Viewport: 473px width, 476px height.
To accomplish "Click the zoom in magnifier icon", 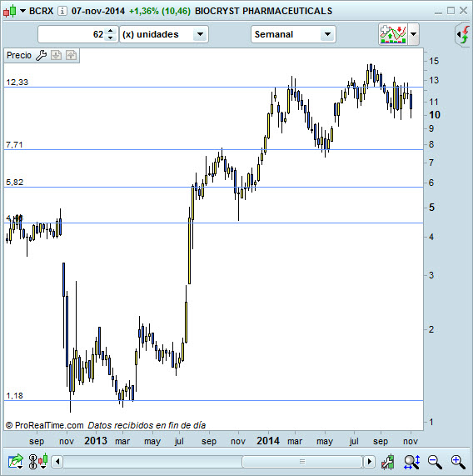I will [x=458, y=462].
